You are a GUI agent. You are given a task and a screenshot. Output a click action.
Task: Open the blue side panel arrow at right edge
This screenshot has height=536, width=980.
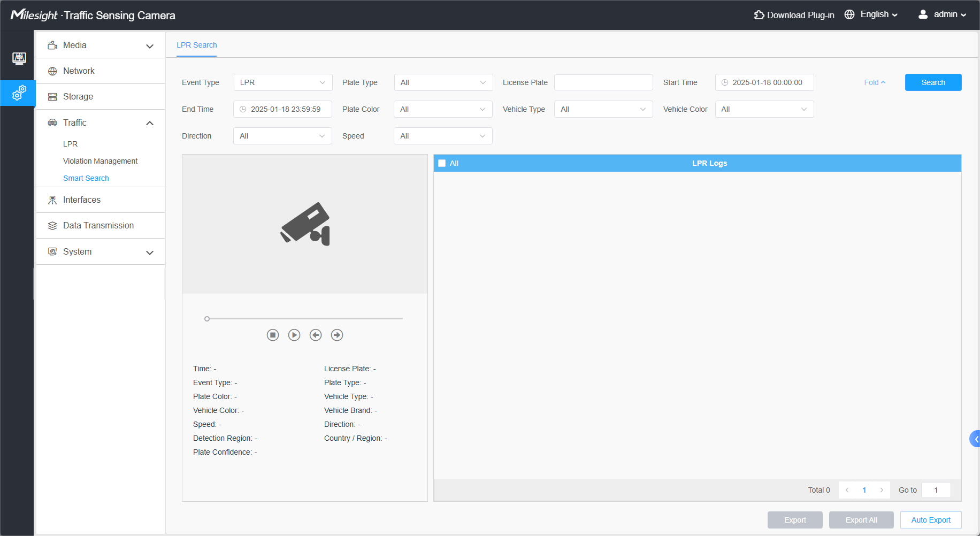click(975, 439)
